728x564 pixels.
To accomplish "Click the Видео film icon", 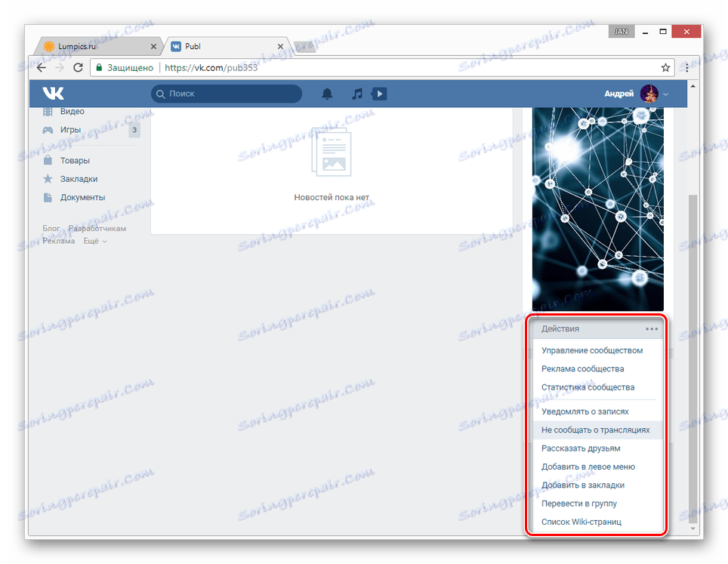I will click(x=48, y=112).
